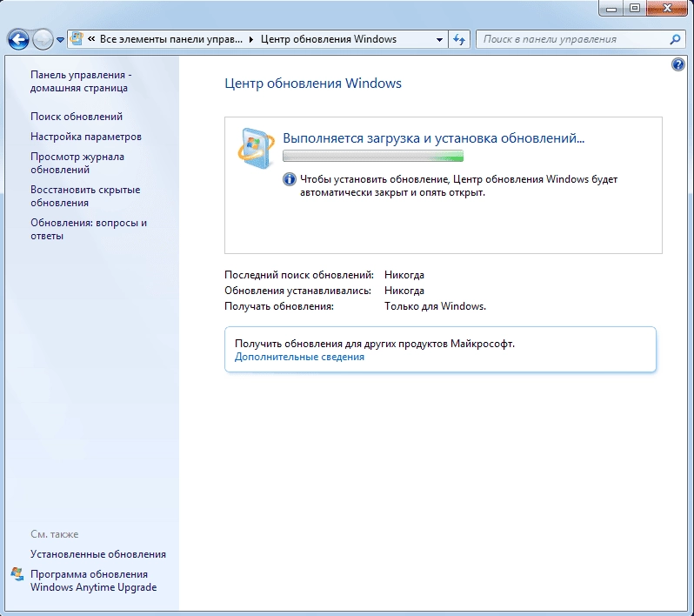Refresh the page with the refresh icon
Screen dimensions: 694x616
(x=459, y=39)
